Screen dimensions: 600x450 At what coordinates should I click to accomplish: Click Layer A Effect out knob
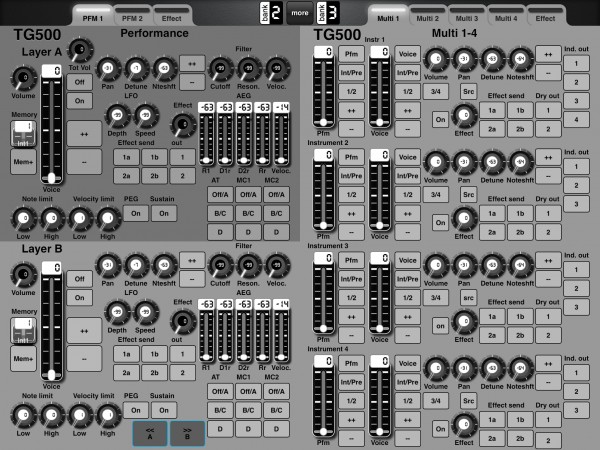183,125
